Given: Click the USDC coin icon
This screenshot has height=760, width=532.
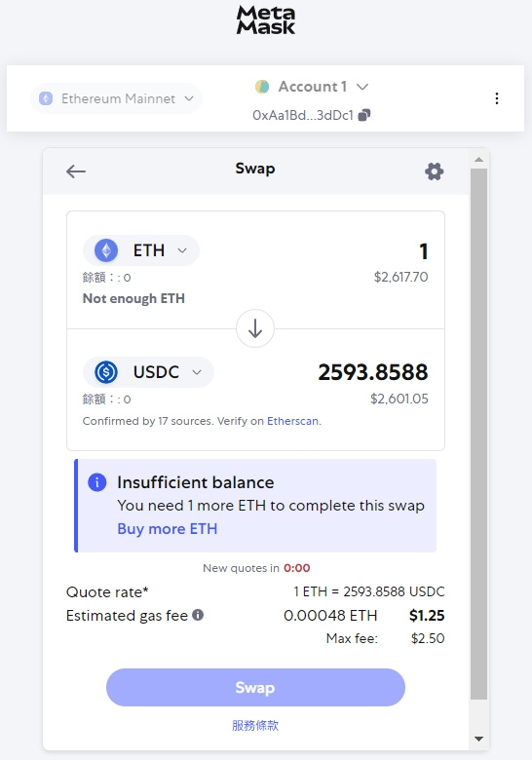Looking at the screenshot, I should tap(106, 372).
